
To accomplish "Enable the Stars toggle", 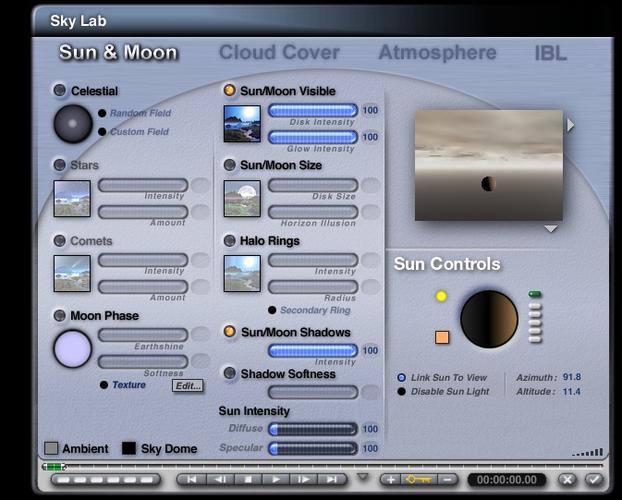I will (60, 165).
